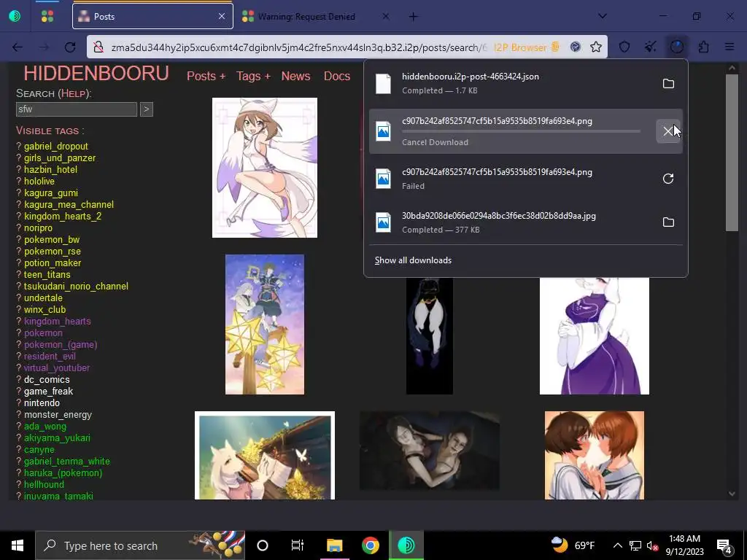Click the 69°F weather widget
This screenshot has height=560, width=747.
573,545
